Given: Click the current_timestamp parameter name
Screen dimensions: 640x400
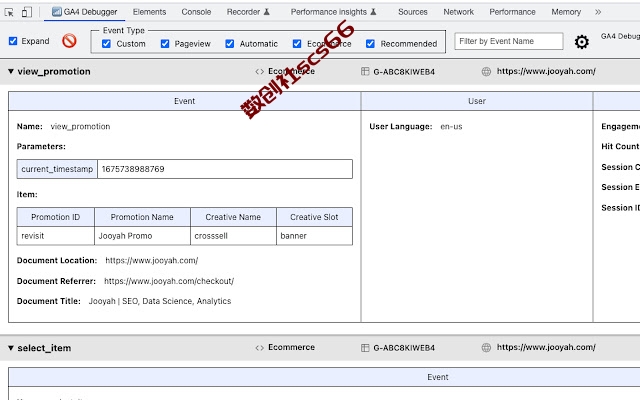Looking at the screenshot, I should (x=57, y=169).
